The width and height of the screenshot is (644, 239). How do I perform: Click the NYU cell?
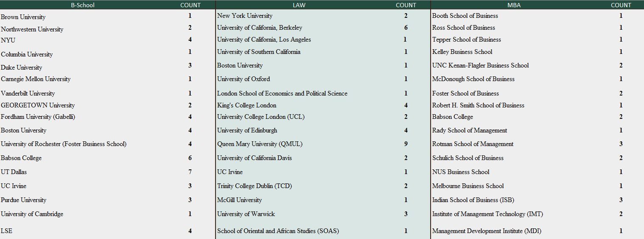[x=8, y=40]
